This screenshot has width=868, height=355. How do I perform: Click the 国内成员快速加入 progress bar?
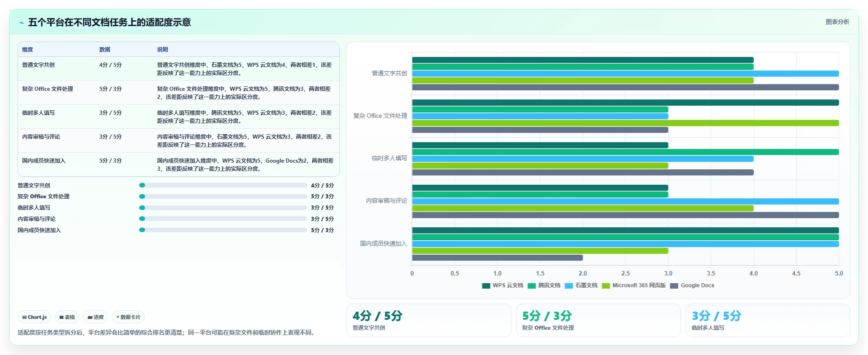pos(223,230)
